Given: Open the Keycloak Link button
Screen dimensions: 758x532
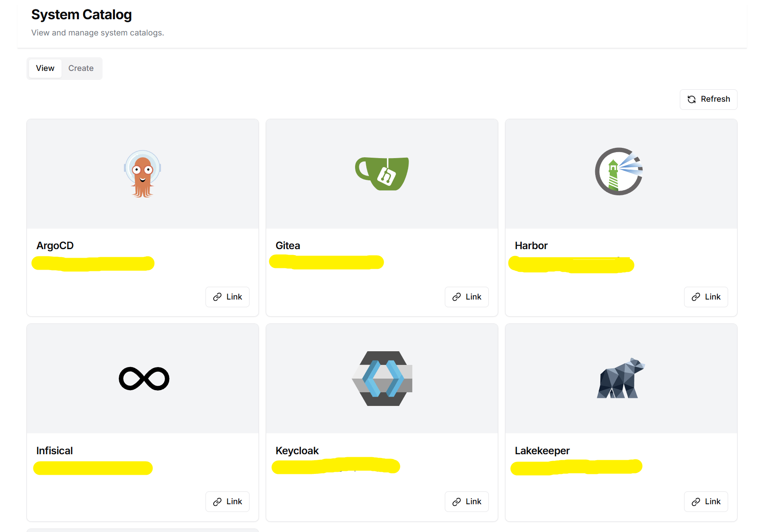Looking at the screenshot, I should pos(467,502).
